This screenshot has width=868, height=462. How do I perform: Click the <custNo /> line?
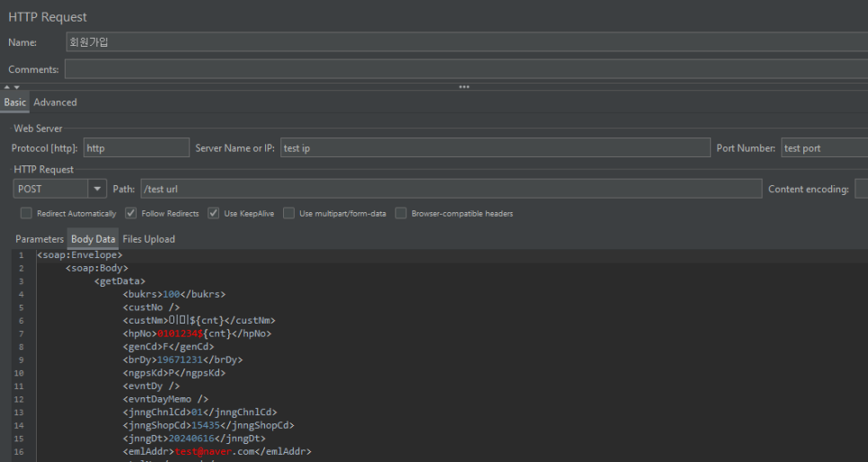tap(152, 307)
